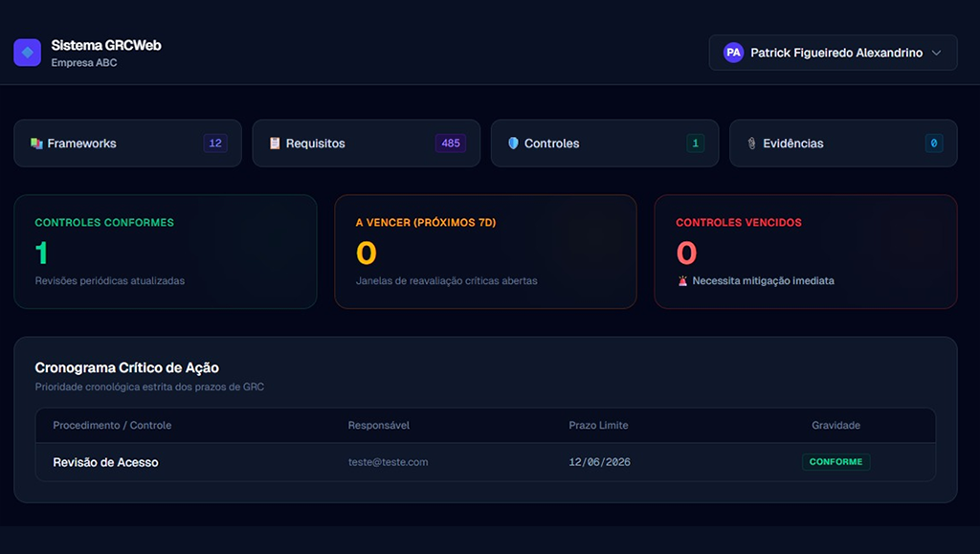Viewport: 980px width, 554px height.
Task: Click the Procedimento / Controle column header
Action: pyautogui.click(x=112, y=426)
